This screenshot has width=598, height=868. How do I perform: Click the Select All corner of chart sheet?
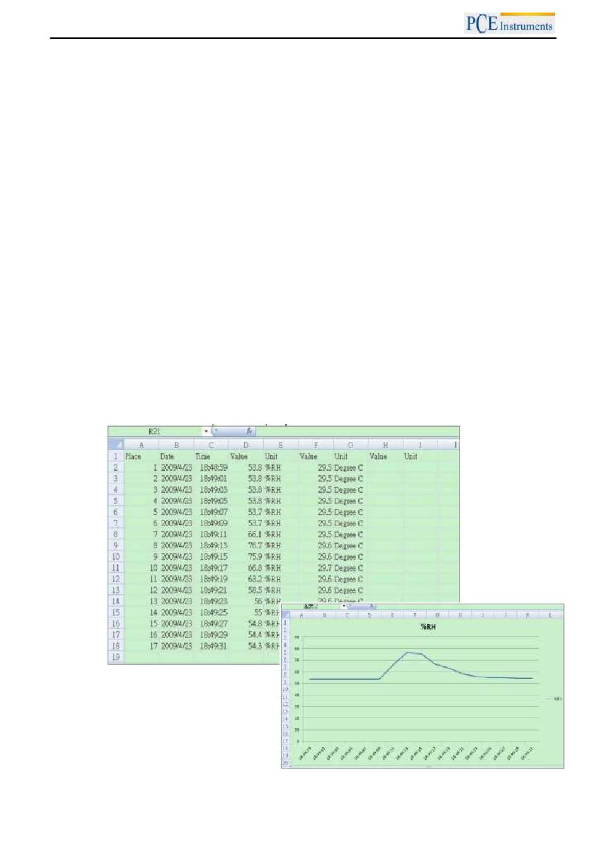[286, 615]
